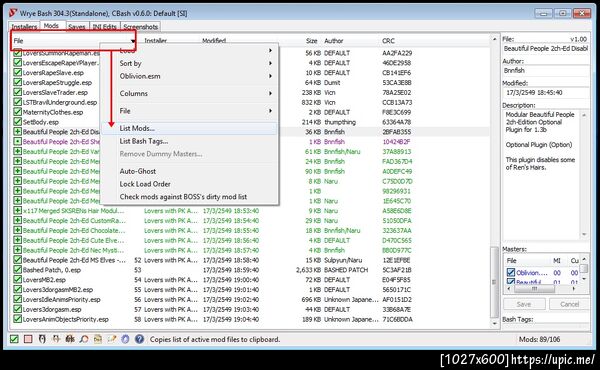Image resolution: width=600 pixels, height=370 pixels.
Task: Click third launcher icon in bottom toolbar
Action: [42, 339]
